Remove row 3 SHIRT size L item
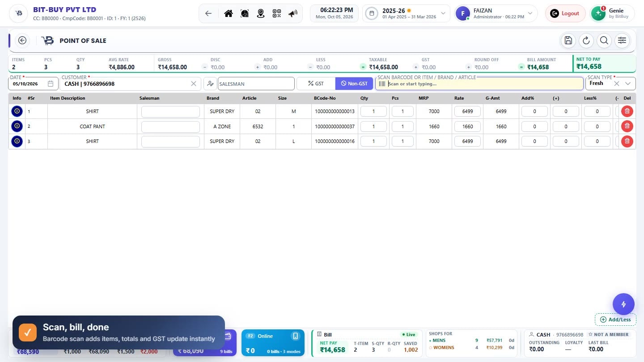Screen dimensions: 644x362 tap(627, 141)
